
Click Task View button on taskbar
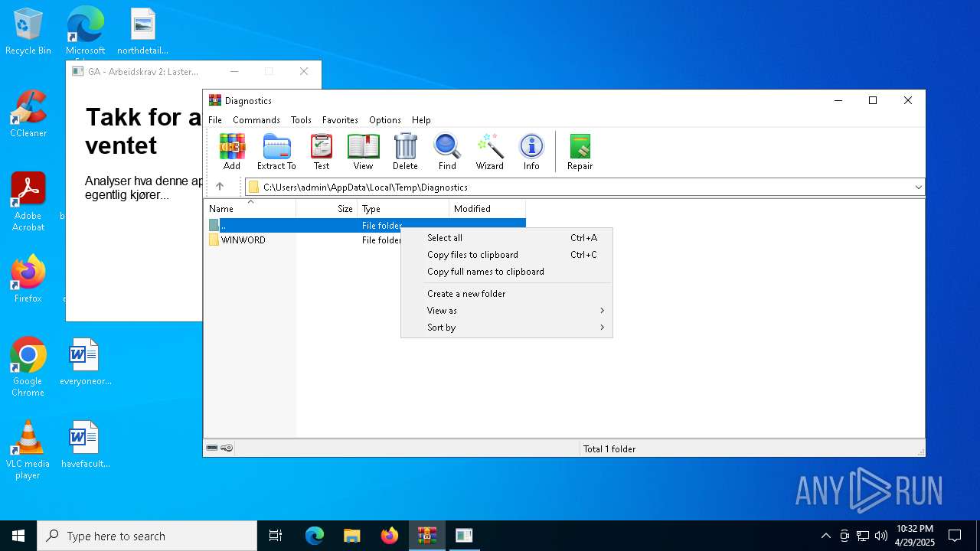pos(276,536)
